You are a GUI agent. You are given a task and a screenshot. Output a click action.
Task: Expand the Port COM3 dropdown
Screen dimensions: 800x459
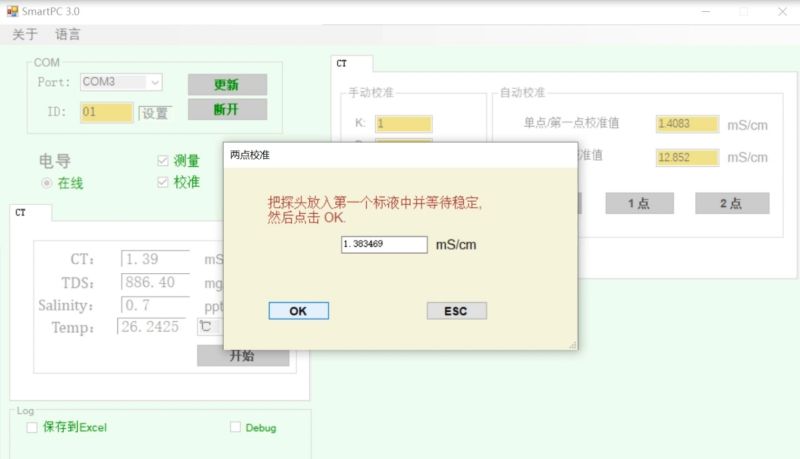click(x=154, y=82)
